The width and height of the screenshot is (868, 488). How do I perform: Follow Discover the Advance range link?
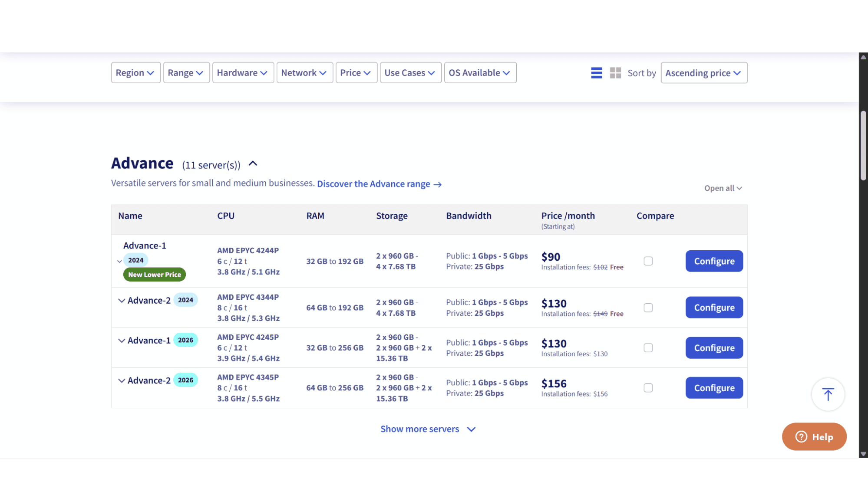click(379, 184)
